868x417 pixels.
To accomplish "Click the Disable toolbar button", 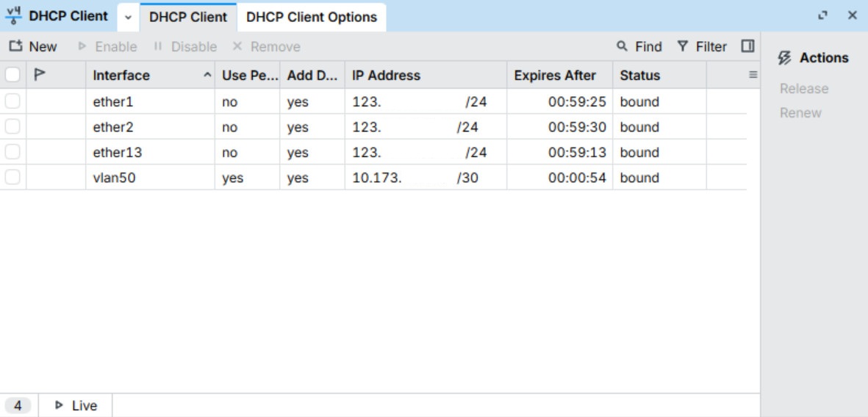I will (185, 47).
